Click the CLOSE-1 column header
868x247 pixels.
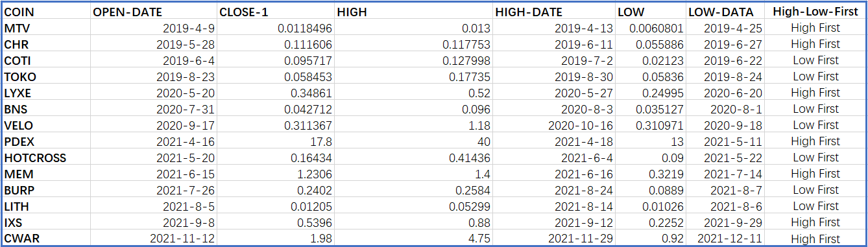(275, 12)
